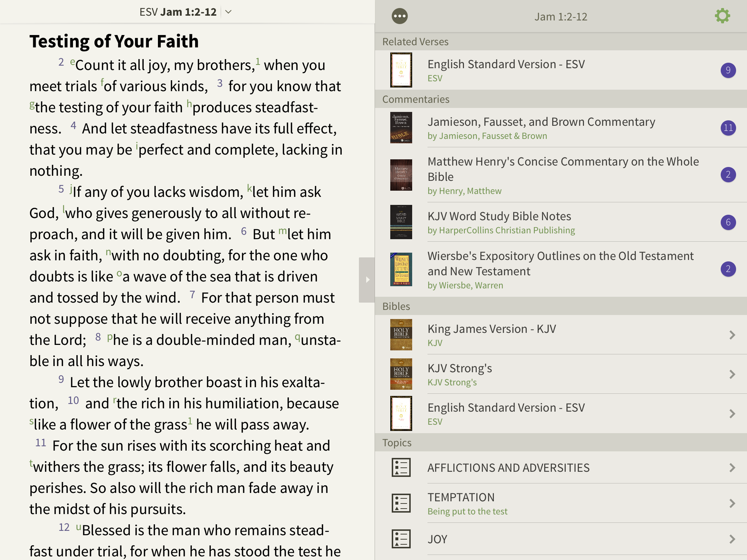Tap cross-reference r before 'the rich in his humiliation'
Screen dimensions: 747x560
pyautogui.click(x=115, y=400)
